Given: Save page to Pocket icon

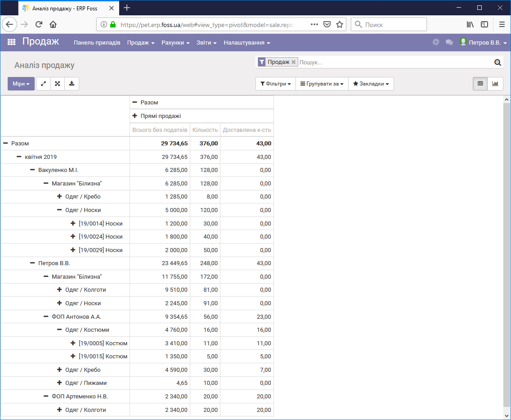Looking at the screenshot, I should [327, 24].
